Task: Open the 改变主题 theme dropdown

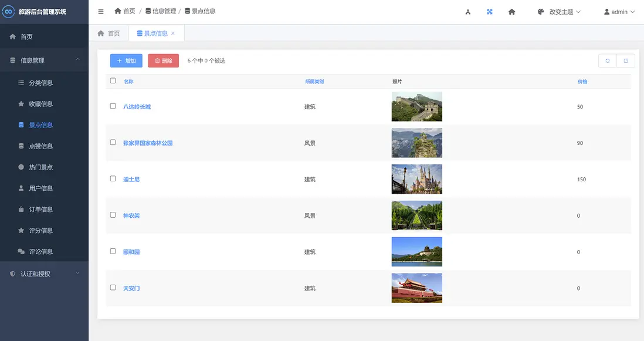Action: coord(559,12)
